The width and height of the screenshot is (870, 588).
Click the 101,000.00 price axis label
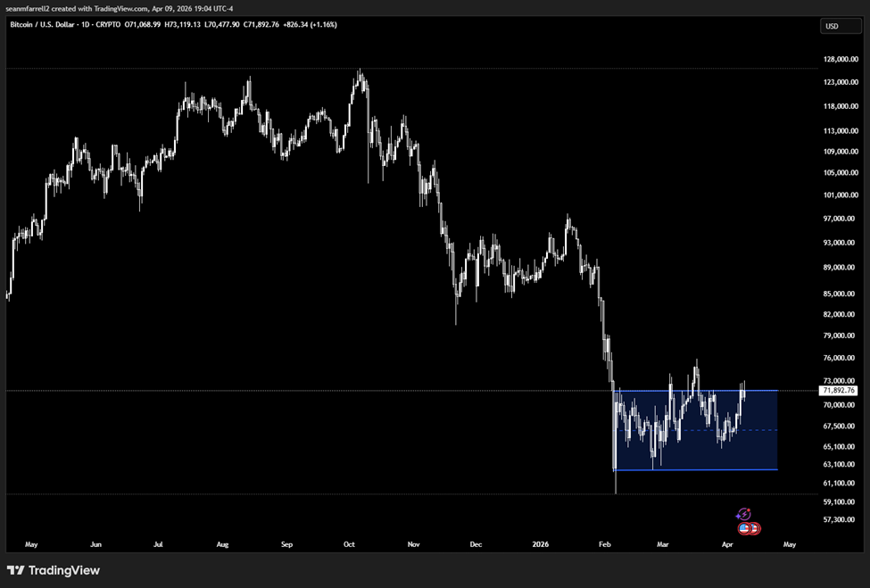(x=841, y=195)
